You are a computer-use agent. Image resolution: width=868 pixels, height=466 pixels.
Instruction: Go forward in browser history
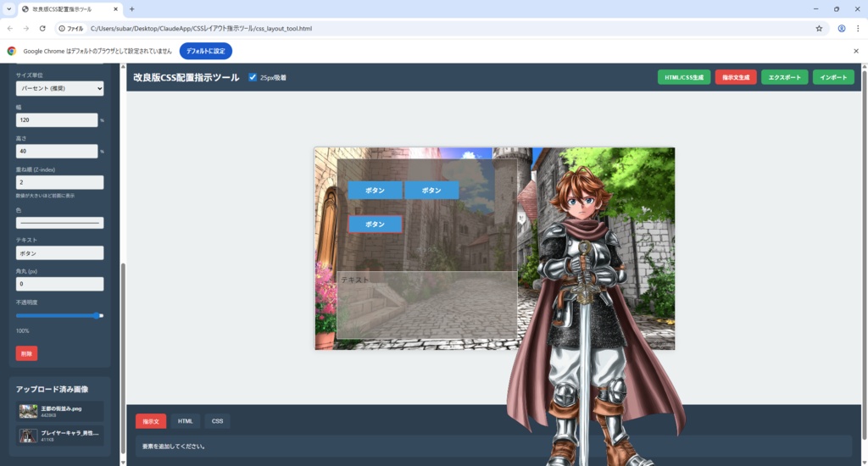[26, 28]
